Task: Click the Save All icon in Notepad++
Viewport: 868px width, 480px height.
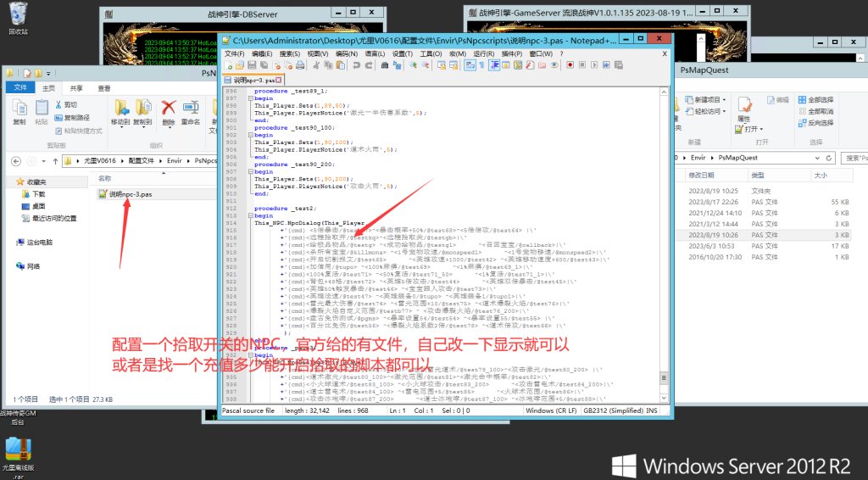Action: [x=264, y=65]
